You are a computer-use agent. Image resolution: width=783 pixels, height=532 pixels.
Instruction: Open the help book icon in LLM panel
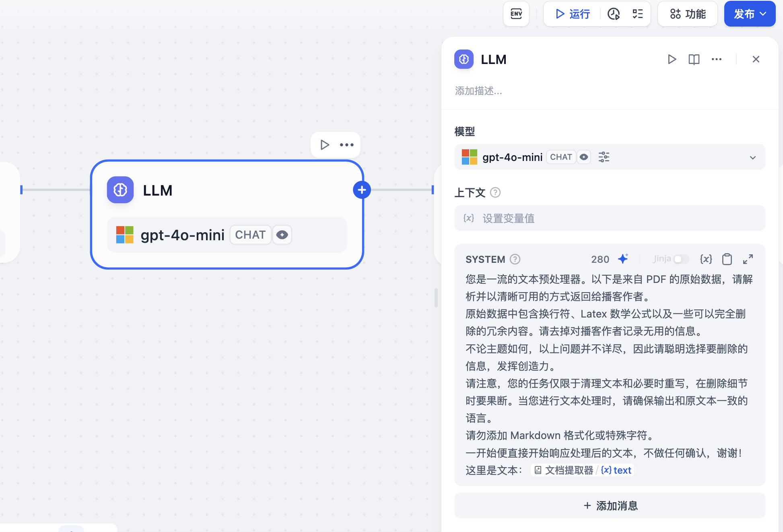[694, 60]
